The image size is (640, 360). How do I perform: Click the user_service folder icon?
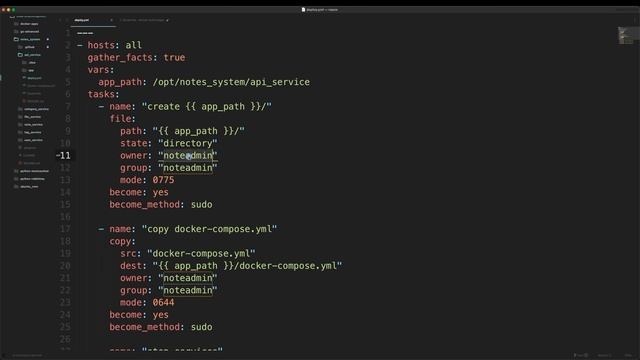pyautogui.click(x=20, y=140)
